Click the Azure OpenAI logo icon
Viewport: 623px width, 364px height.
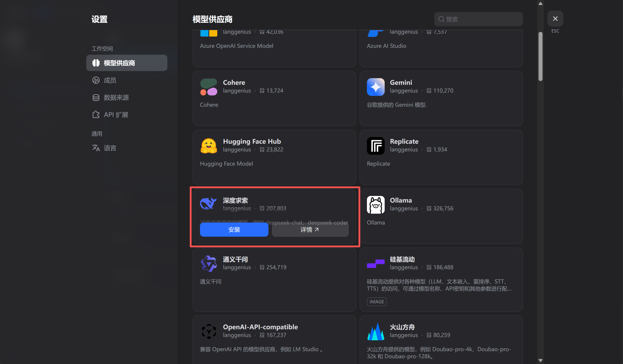[x=209, y=33]
